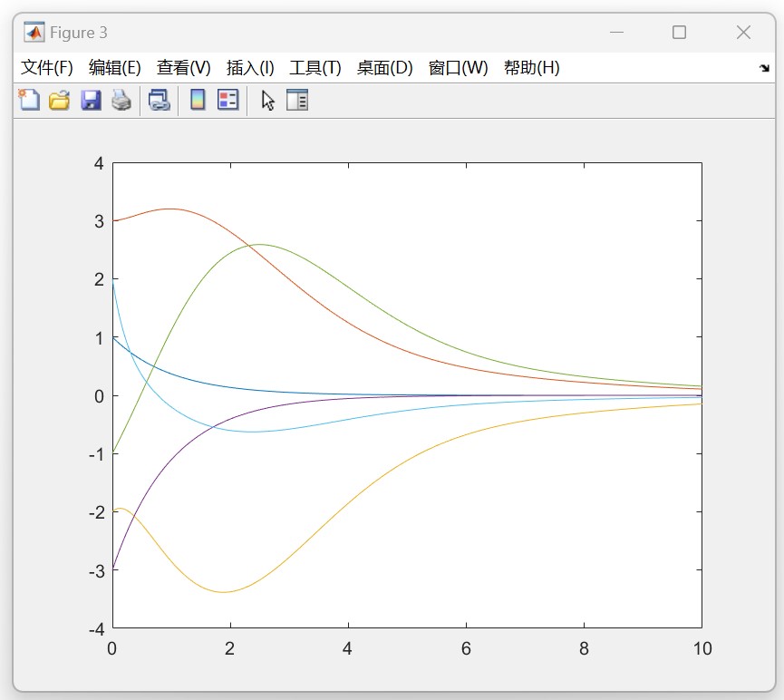Select the x-axis tick label "10"
The width and height of the screenshot is (784, 700).
tap(702, 648)
